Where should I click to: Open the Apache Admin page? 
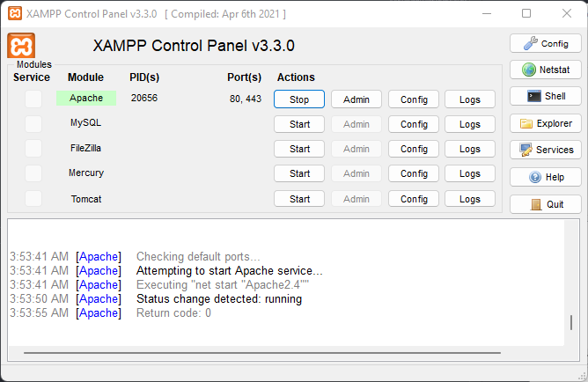(x=356, y=99)
